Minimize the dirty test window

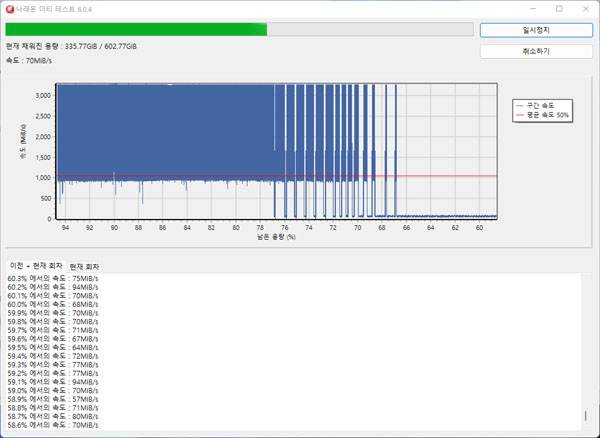pos(529,9)
